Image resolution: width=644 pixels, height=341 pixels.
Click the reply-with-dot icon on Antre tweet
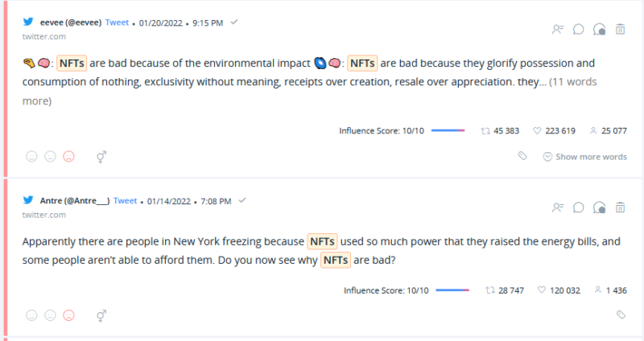(599, 207)
